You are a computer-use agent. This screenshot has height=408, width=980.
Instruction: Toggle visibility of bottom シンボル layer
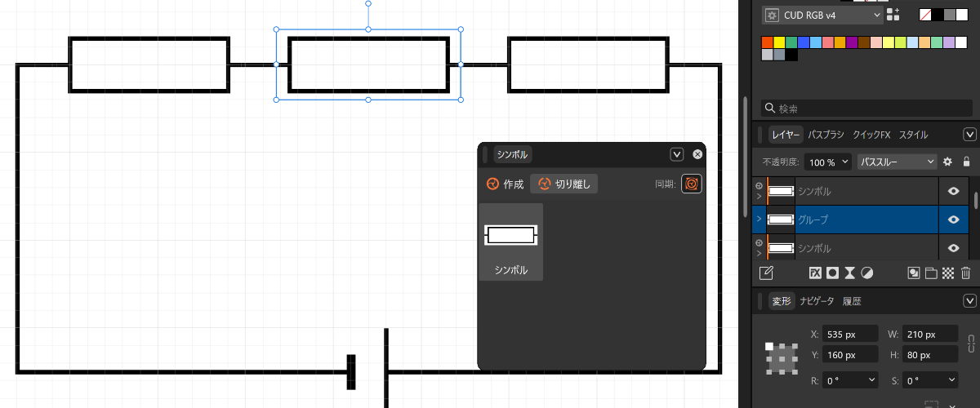pyautogui.click(x=953, y=248)
